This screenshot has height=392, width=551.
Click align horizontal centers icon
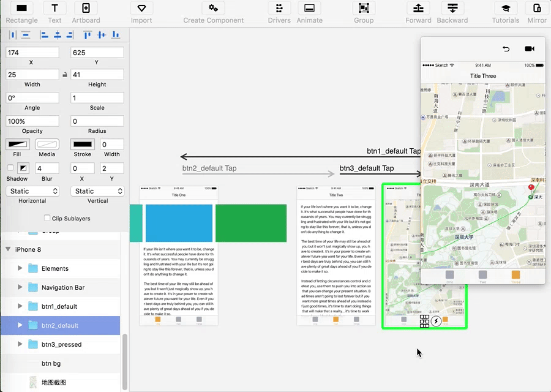click(58, 35)
